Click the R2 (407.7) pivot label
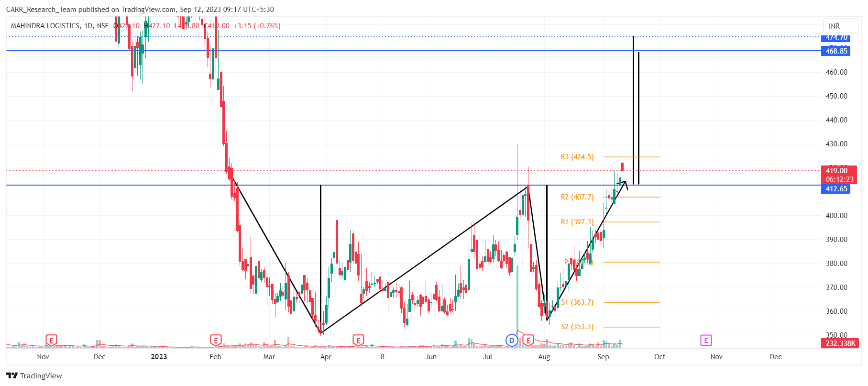The height and width of the screenshot is (386, 868). tap(577, 197)
